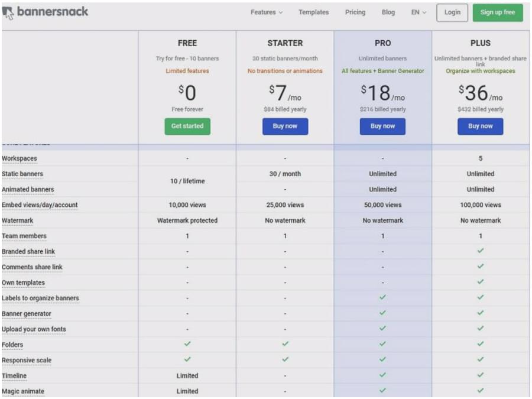The height and width of the screenshot is (399, 532).
Task: Click the Static banners feature label
Action: pyautogui.click(x=22, y=174)
